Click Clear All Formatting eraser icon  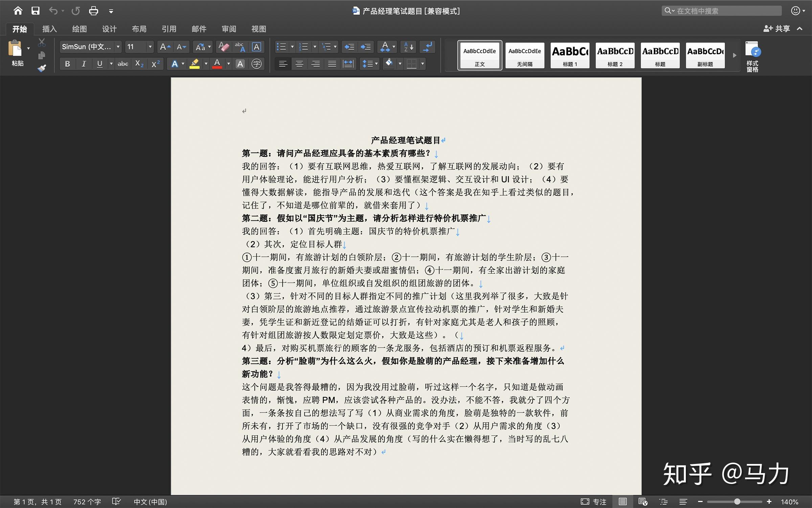(224, 47)
